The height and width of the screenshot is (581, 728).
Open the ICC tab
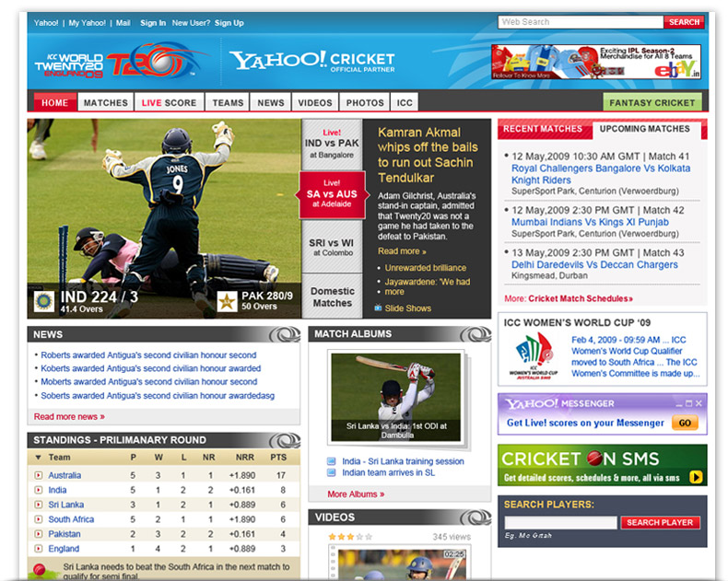tap(405, 102)
